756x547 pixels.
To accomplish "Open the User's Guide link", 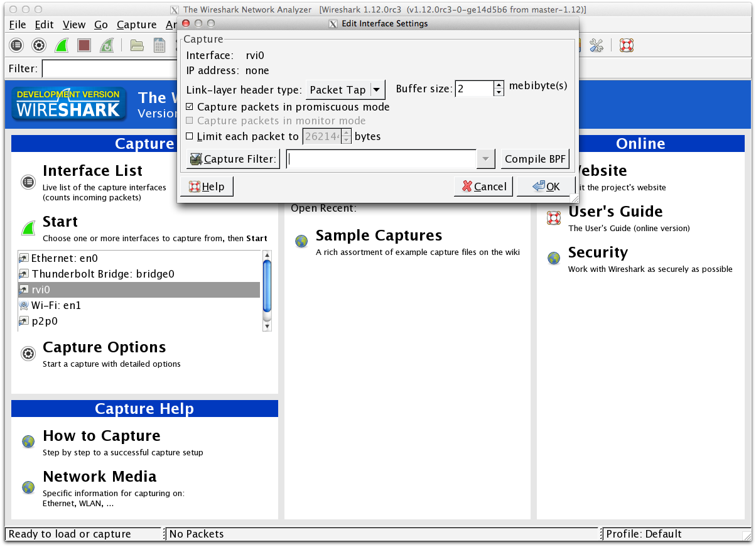I will coord(615,212).
